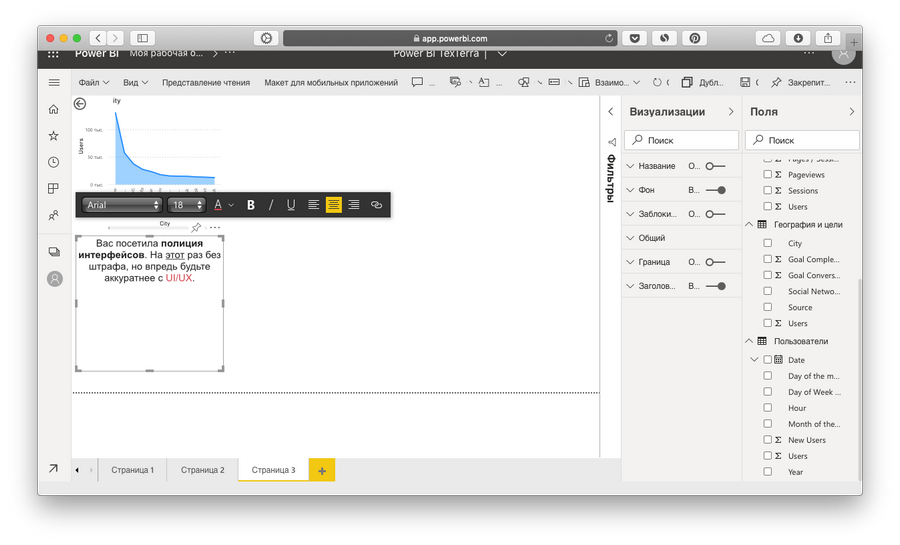Click the Закрепит... pin button
Viewport: 900px width, 545px height.
(801, 83)
